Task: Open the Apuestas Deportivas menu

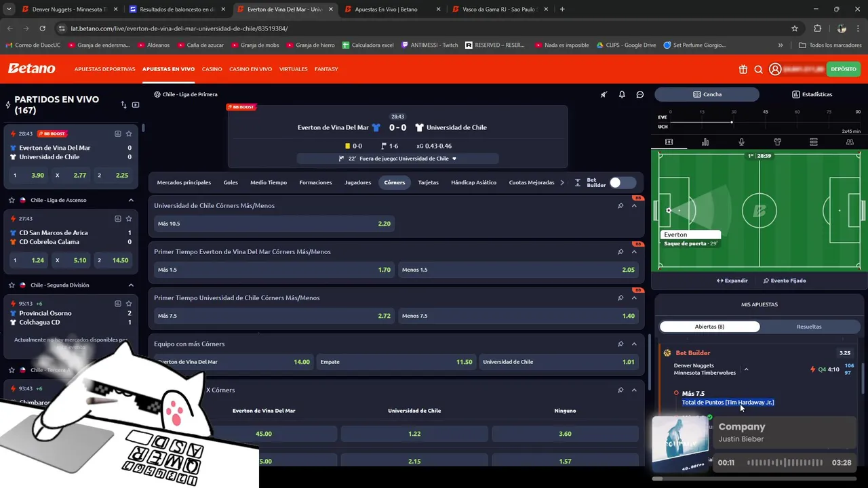Action: [104, 69]
